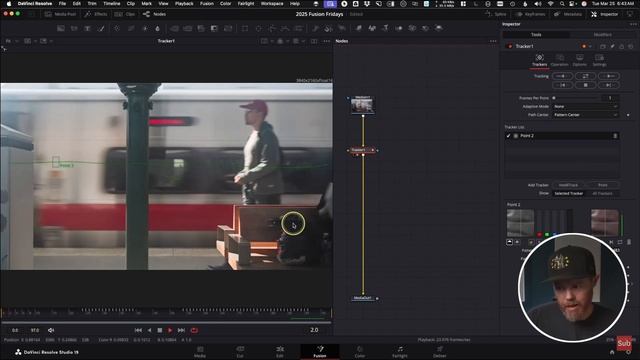Lock the Tracker1 tool in Inspector

pos(622,47)
